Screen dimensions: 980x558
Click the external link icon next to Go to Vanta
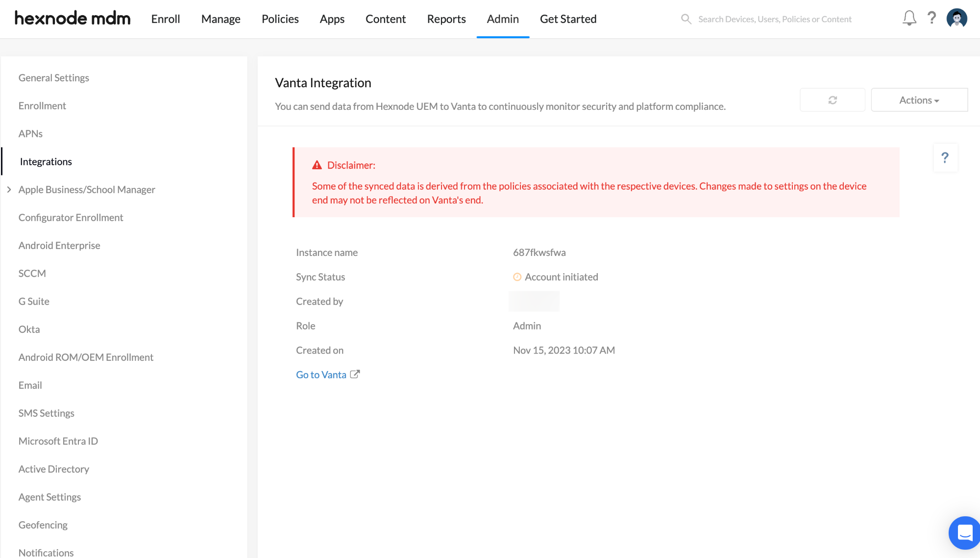point(355,374)
